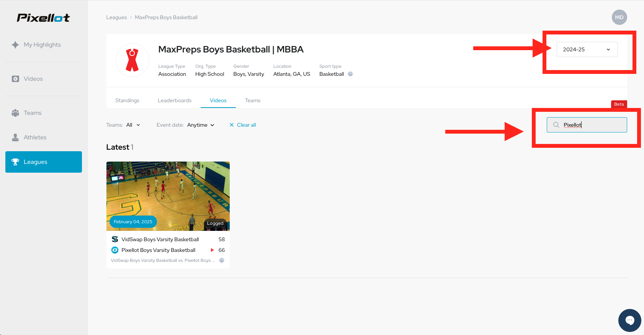Click the Athletes person icon

(x=15, y=137)
